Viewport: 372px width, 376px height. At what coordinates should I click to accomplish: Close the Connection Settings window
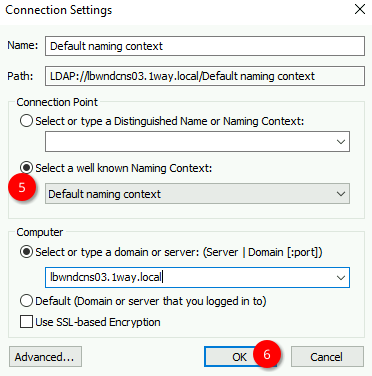(x=360, y=9)
